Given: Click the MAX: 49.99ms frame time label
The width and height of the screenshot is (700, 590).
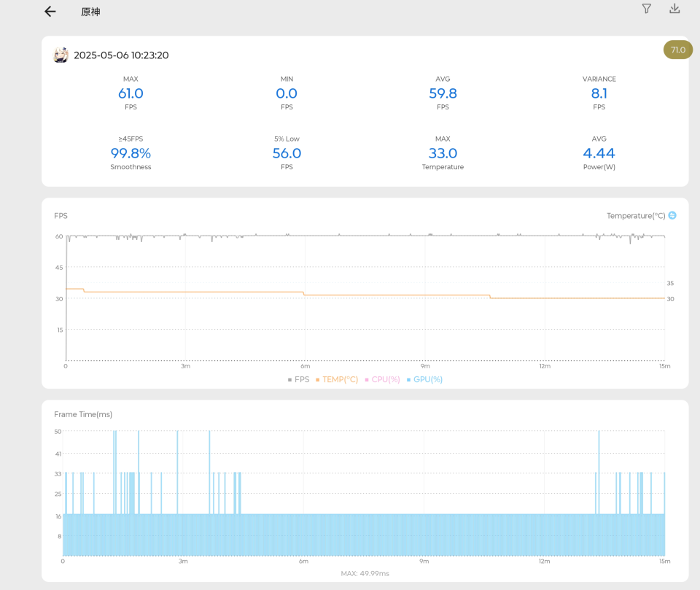Looking at the screenshot, I should [365, 573].
